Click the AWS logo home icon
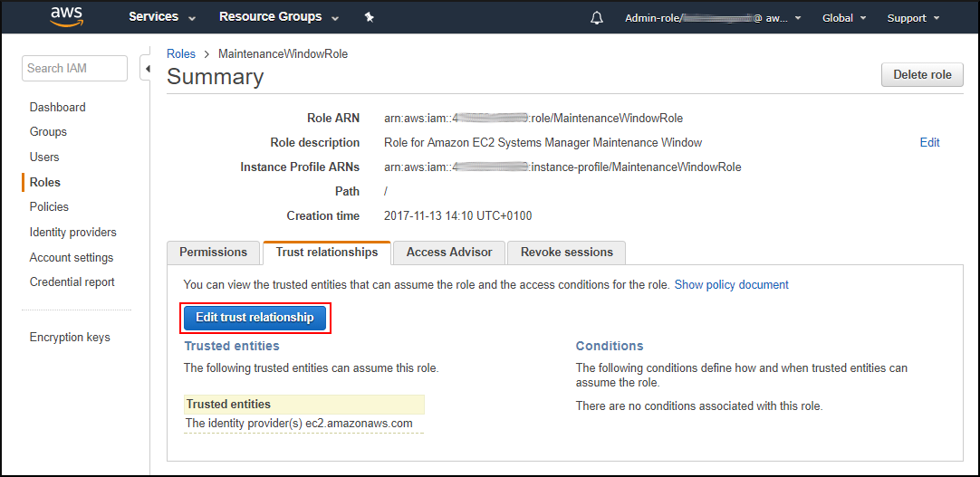980x477 pixels. [68, 17]
